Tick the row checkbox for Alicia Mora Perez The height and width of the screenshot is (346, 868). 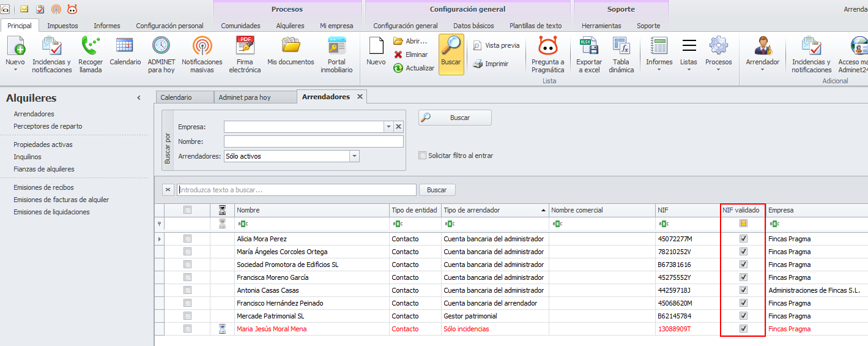coord(188,239)
